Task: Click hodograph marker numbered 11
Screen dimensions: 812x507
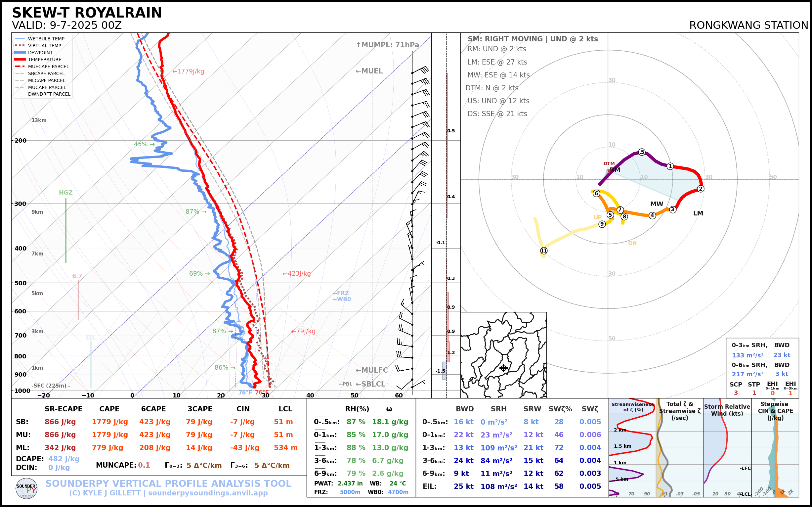Action: click(543, 251)
